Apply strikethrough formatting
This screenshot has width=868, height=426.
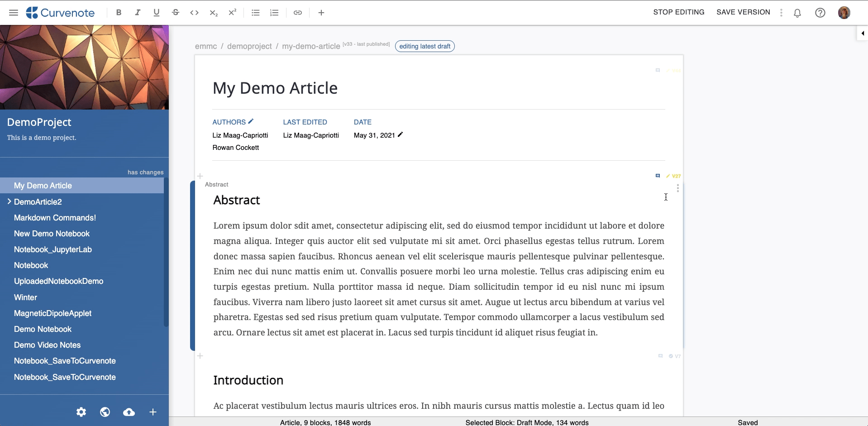pyautogui.click(x=176, y=13)
